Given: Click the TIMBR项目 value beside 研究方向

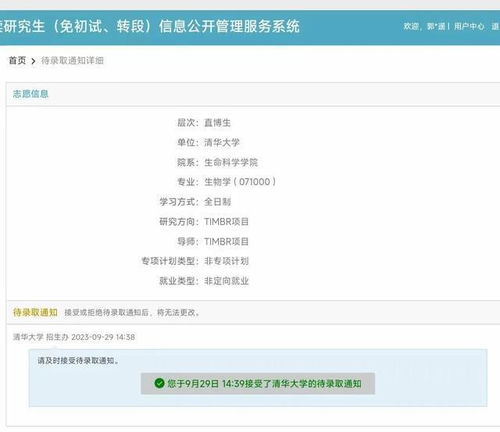Looking at the screenshot, I should 226,222.
